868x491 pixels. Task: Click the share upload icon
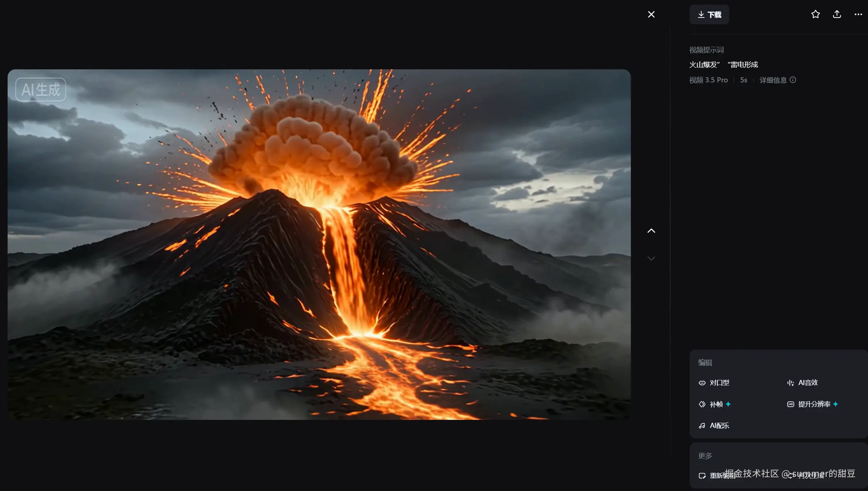coord(837,15)
